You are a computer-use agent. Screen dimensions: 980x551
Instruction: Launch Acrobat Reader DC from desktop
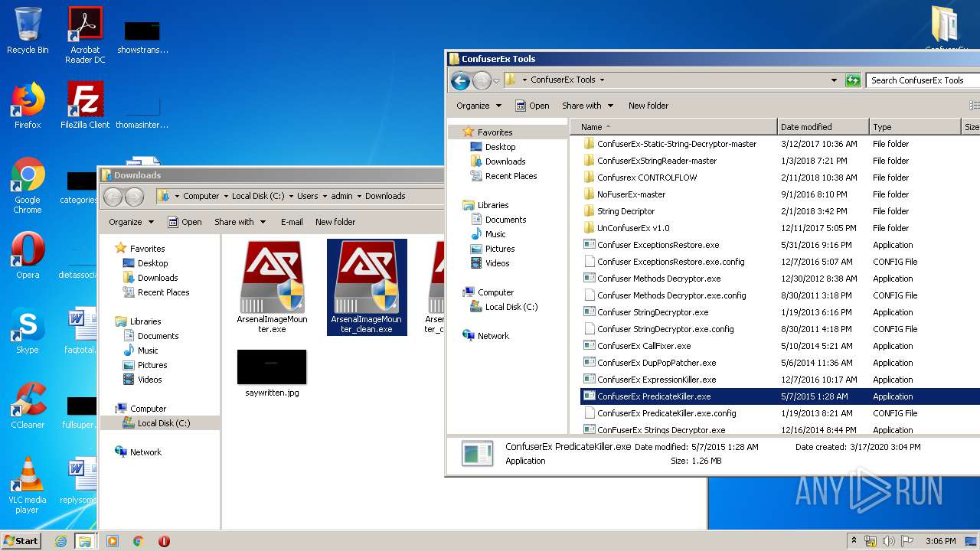pyautogui.click(x=85, y=35)
